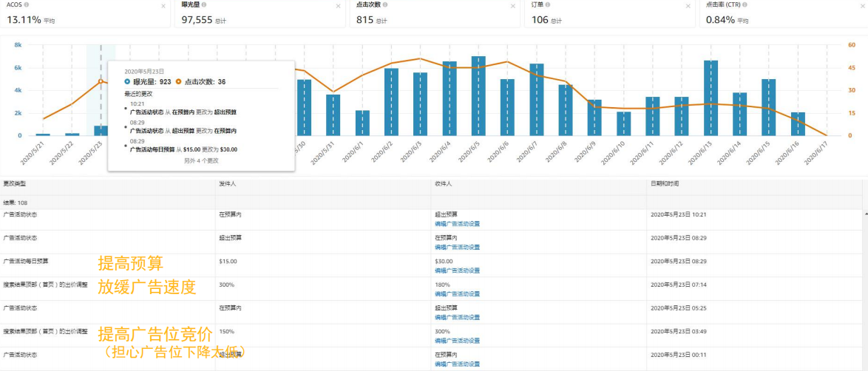Open 编辑广告活动设置 in the 05:25 row
This screenshot has height=371, width=868.
point(457,317)
